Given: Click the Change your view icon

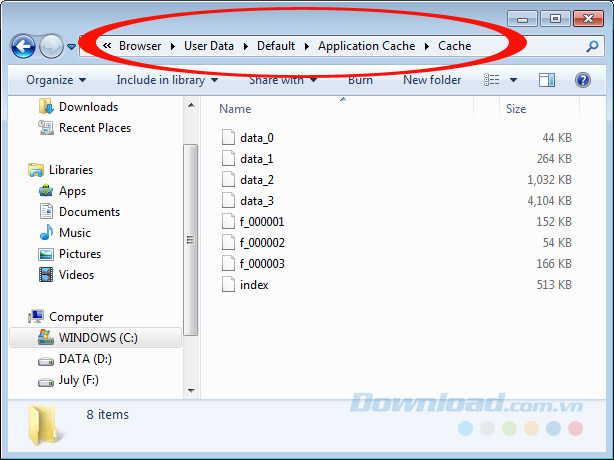Looking at the screenshot, I should [491, 80].
